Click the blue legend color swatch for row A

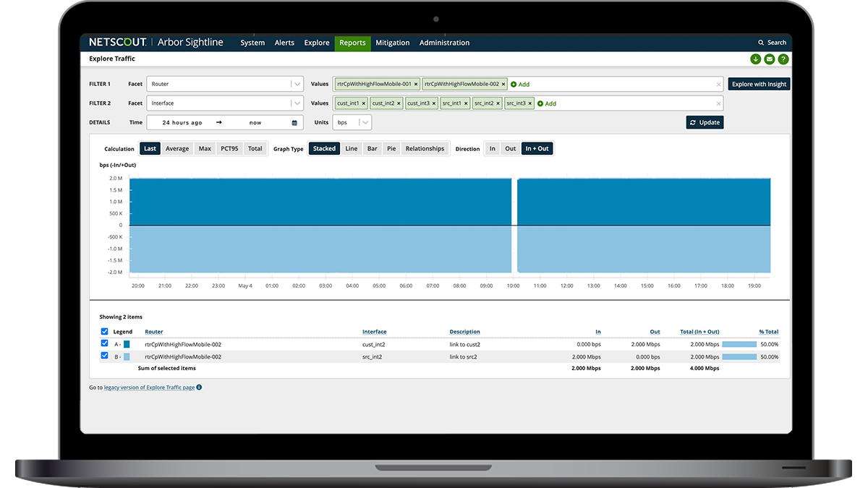point(128,343)
